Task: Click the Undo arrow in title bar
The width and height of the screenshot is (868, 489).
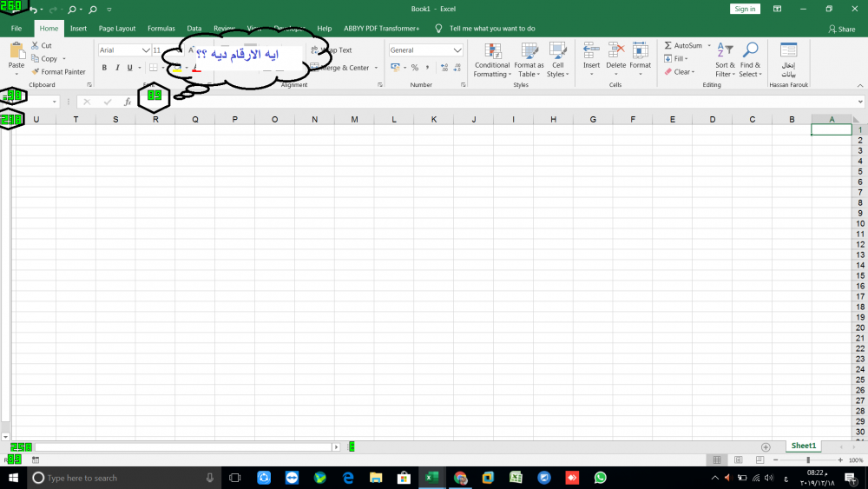Action: [34, 10]
